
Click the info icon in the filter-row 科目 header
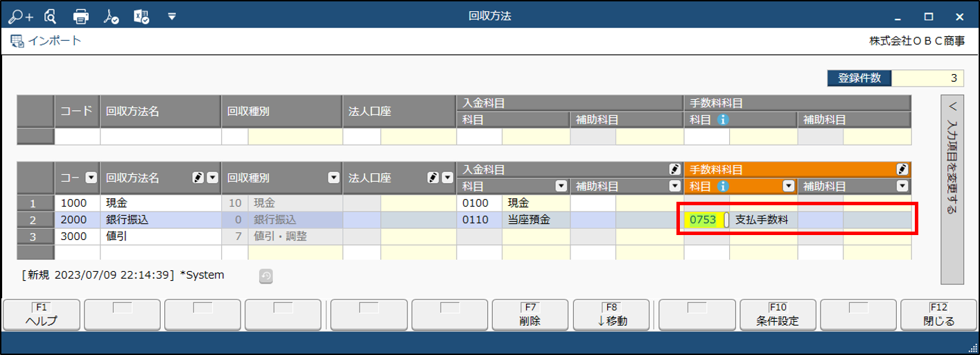tap(723, 119)
